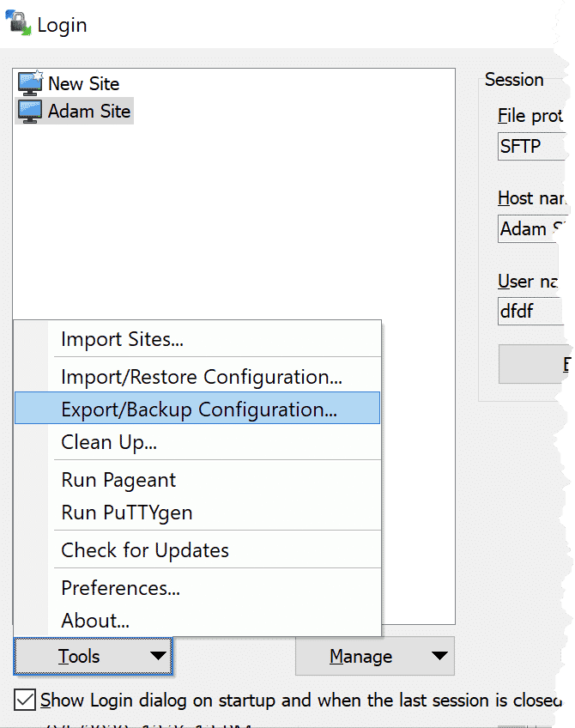Select the Adam Site monitor icon
The image size is (575, 728).
click(x=30, y=111)
